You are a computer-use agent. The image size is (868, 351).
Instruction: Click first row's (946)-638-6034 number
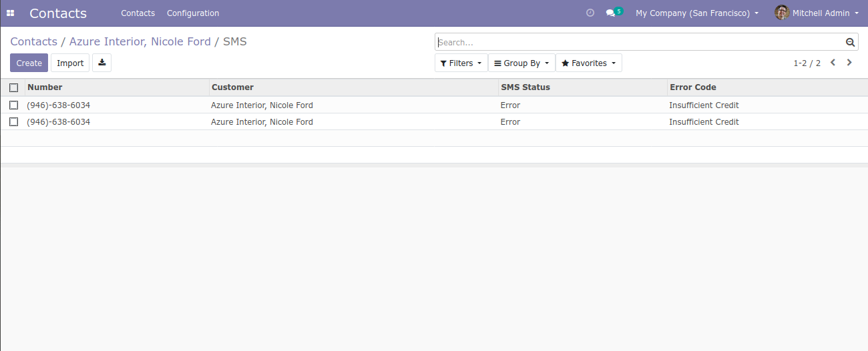[x=59, y=105]
